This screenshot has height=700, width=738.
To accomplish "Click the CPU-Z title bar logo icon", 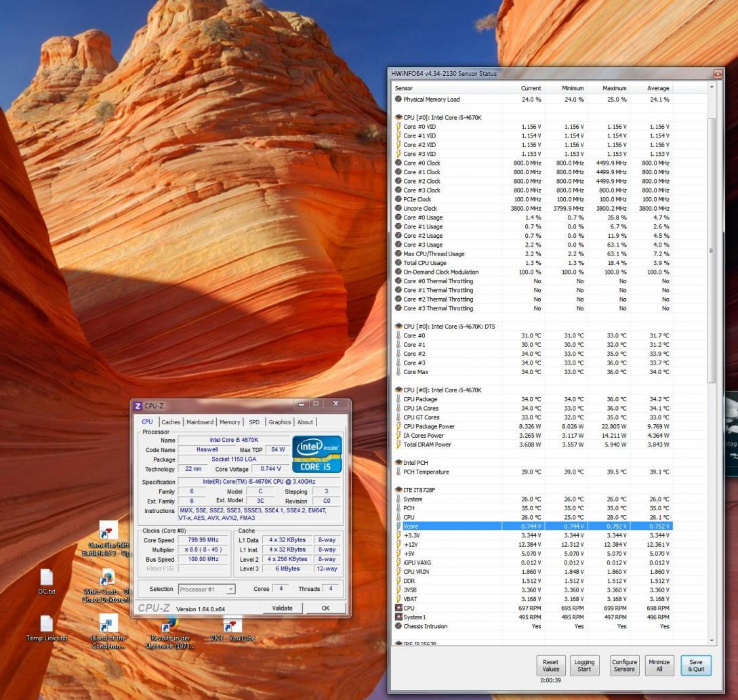I will 138,406.
